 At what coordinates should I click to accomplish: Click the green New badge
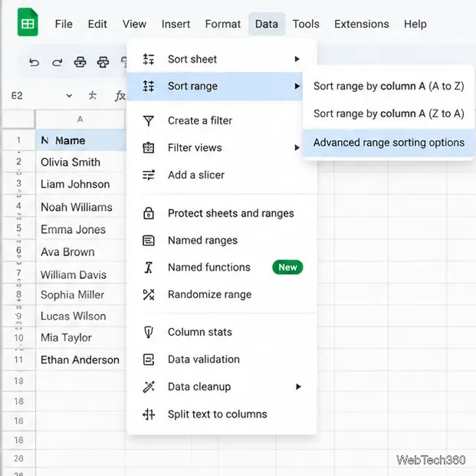click(287, 268)
